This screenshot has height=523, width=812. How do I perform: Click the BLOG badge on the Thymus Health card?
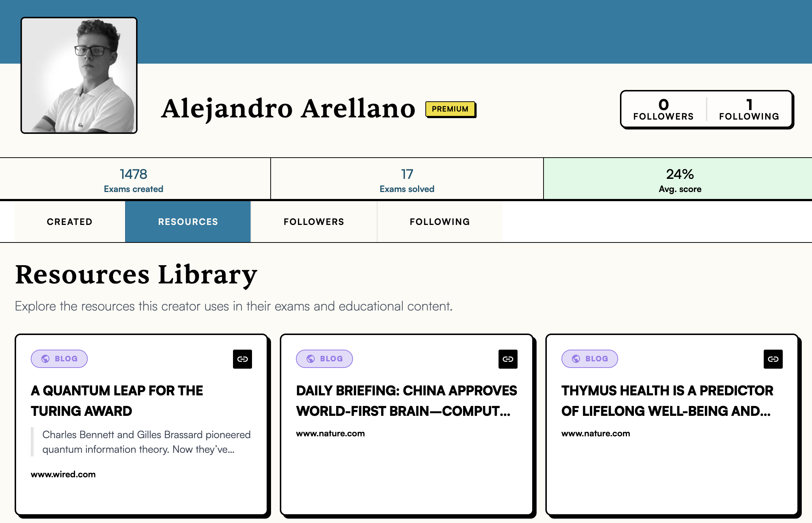point(589,359)
